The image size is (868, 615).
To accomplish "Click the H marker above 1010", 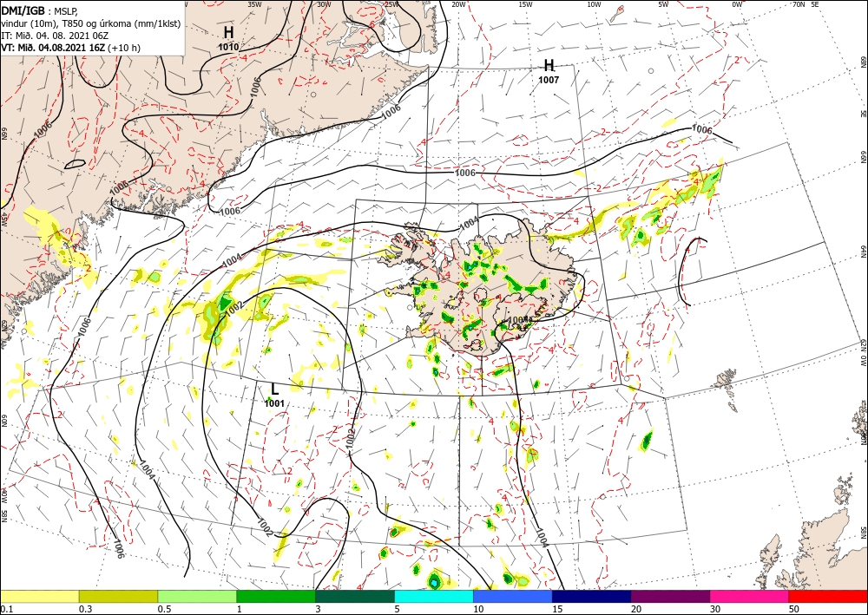I will pos(228,32).
